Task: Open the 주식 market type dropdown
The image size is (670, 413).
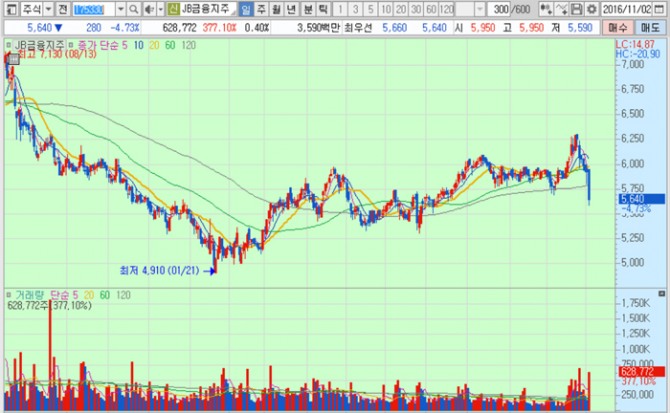Action: coord(48,9)
